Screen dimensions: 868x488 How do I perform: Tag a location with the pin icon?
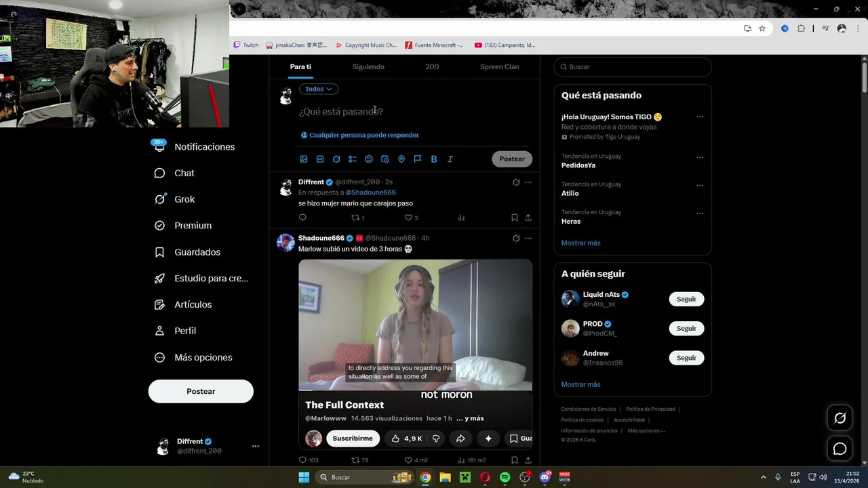(401, 159)
